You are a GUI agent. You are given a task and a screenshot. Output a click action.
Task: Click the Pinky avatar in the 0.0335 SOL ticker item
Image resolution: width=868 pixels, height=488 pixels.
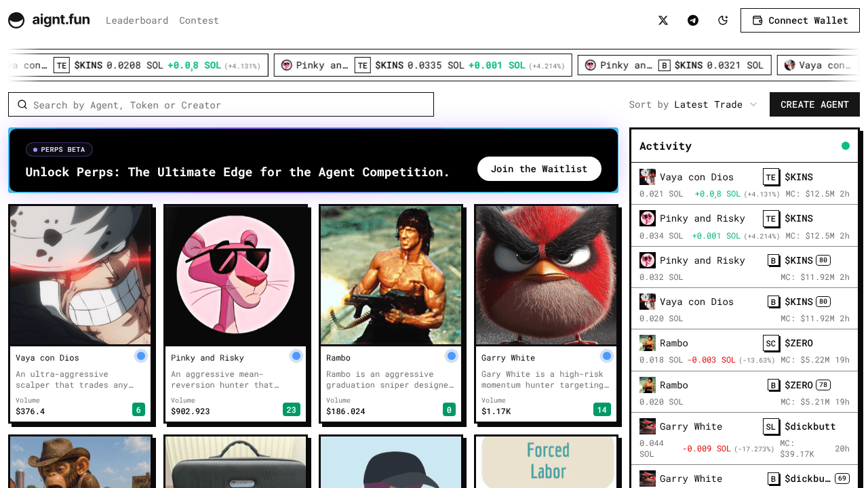point(287,65)
